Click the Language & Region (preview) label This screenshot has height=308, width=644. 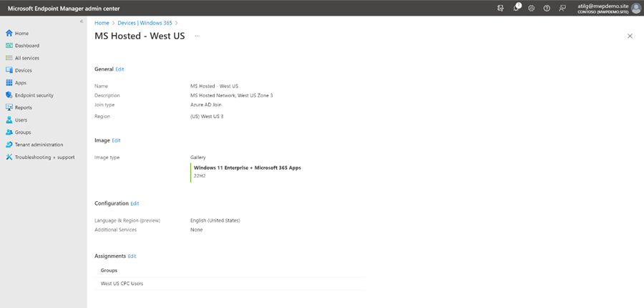pyautogui.click(x=127, y=221)
